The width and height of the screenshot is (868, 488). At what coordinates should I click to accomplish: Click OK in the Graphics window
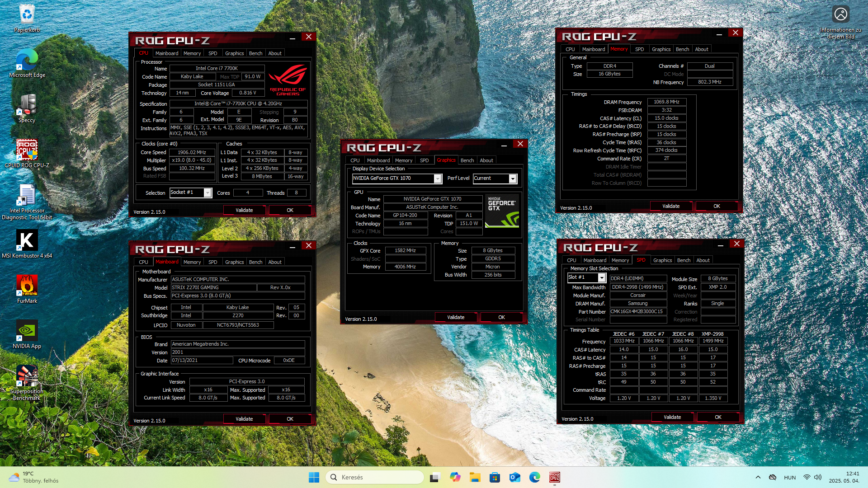pyautogui.click(x=501, y=317)
